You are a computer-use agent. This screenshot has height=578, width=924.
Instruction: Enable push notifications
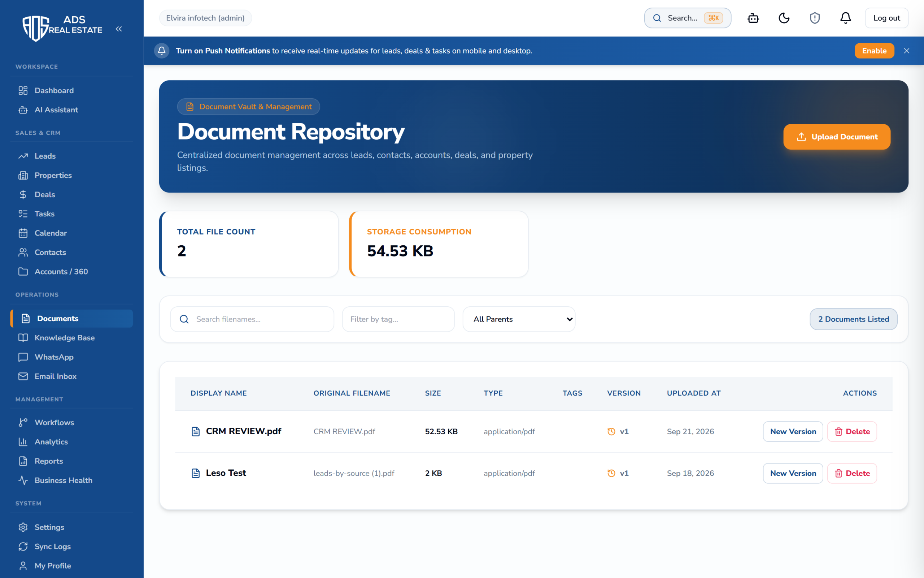874,51
